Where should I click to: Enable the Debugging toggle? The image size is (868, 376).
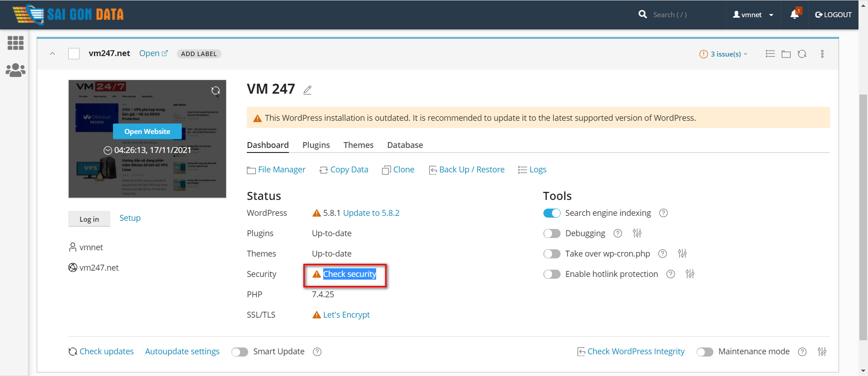pyautogui.click(x=552, y=233)
